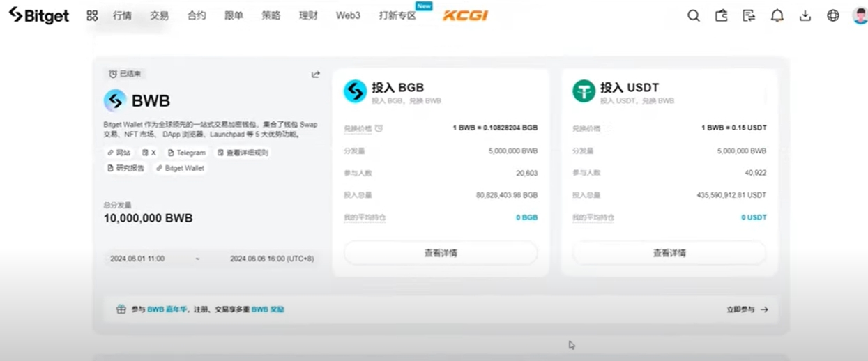Open the apps grid menu icon

point(92,15)
